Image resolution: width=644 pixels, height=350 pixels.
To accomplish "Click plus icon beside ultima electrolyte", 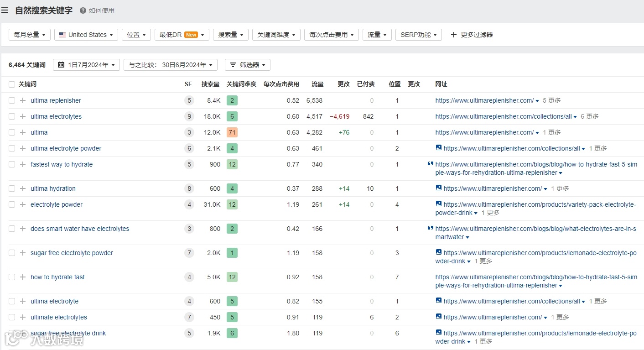I will (x=23, y=301).
